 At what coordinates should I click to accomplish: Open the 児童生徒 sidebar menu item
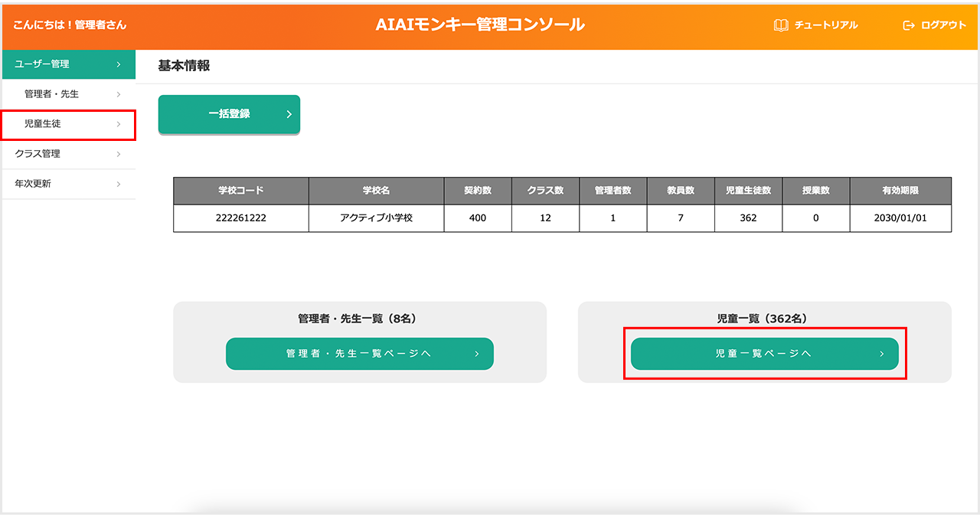(x=43, y=124)
